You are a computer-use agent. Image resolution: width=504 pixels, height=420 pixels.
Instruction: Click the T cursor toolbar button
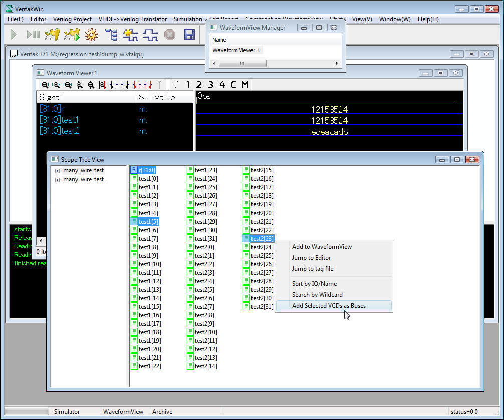click(x=175, y=85)
